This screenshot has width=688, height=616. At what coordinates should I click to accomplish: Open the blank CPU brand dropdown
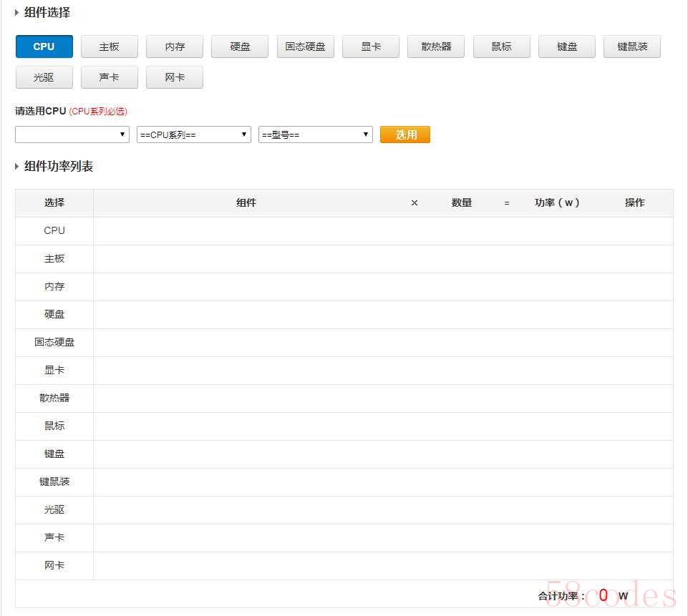pyautogui.click(x=72, y=135)
